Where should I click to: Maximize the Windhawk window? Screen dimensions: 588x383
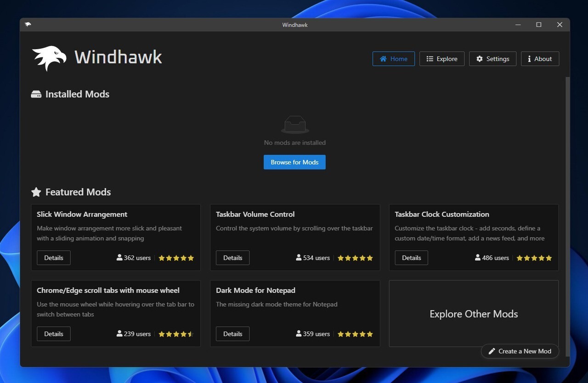(539, 25)
